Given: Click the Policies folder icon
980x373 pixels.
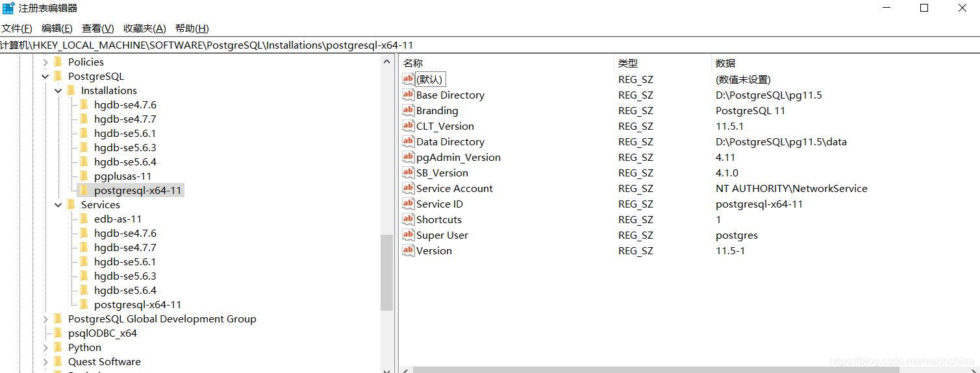Looking at the screenshot, I should click(58, 62).
